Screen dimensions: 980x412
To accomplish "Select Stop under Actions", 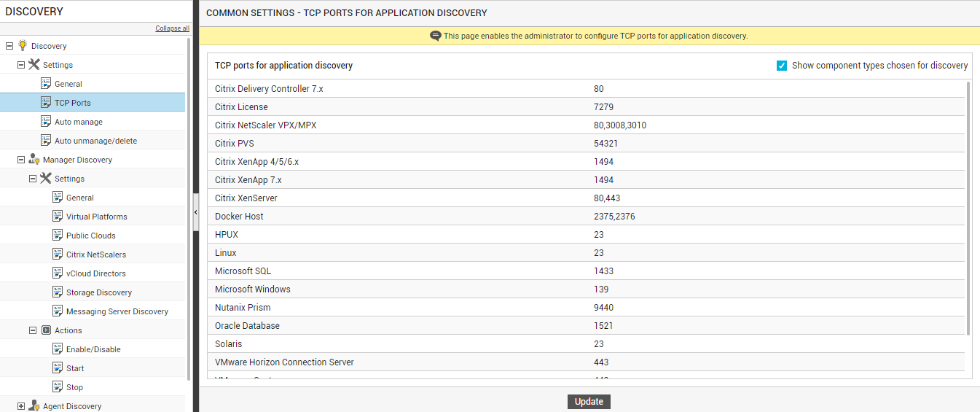I will click(x=75, y=387).
